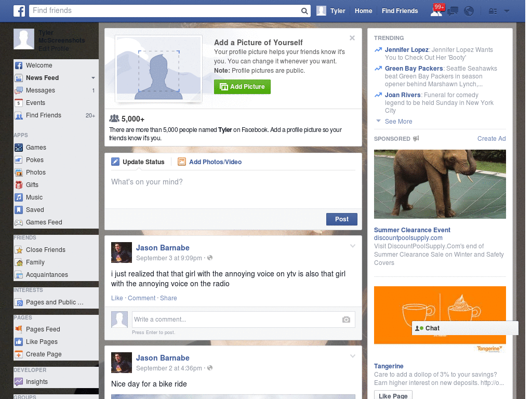The height and width of the screenshot is (399, 532).
Task: Click the green Add Picture button
Action: coord(242,87)
